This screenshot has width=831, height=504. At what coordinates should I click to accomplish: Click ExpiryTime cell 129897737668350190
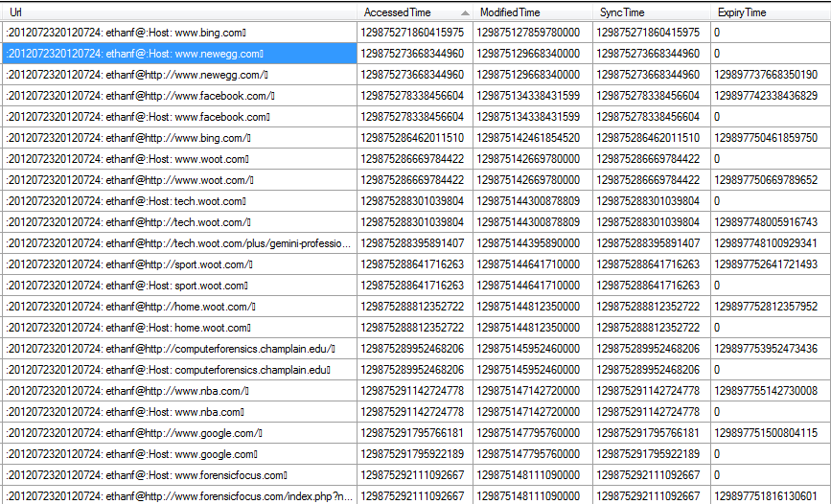click(x=771, y=75)
